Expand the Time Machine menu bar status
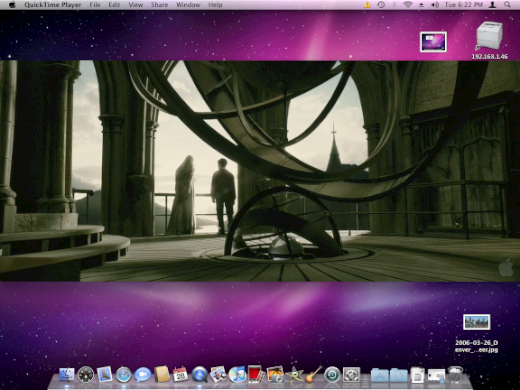Image resolution: width=520 pixels, height=390 pixels. coord(381,5)
